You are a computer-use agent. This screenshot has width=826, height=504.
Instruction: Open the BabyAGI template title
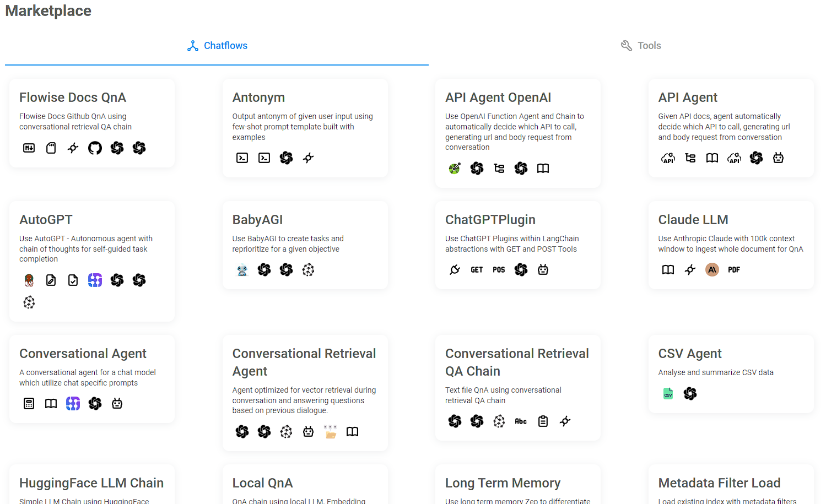click(257, 220)
